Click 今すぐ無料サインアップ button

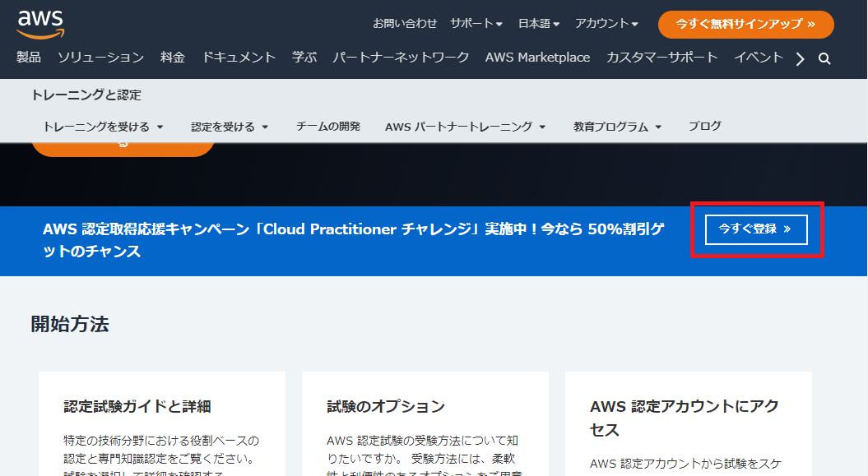tap(745, 25)
